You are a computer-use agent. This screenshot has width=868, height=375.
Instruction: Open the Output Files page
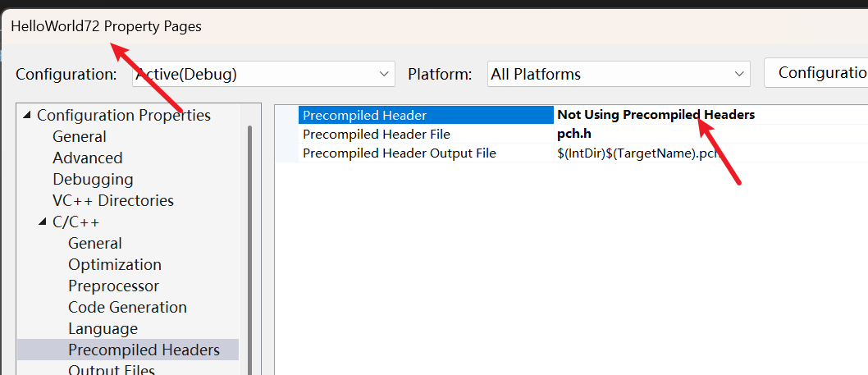tap(112, 370)
